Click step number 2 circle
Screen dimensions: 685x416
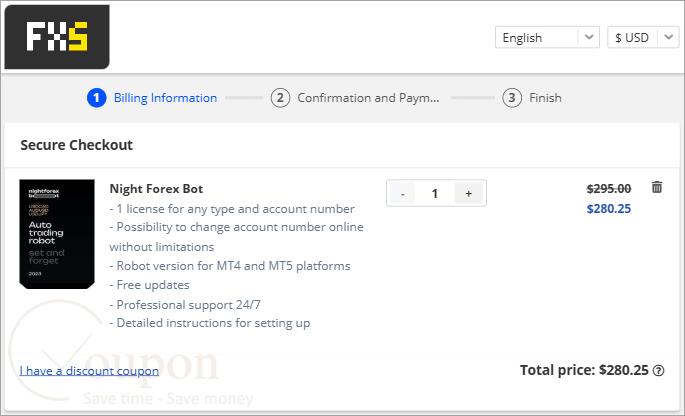[280, 98]
